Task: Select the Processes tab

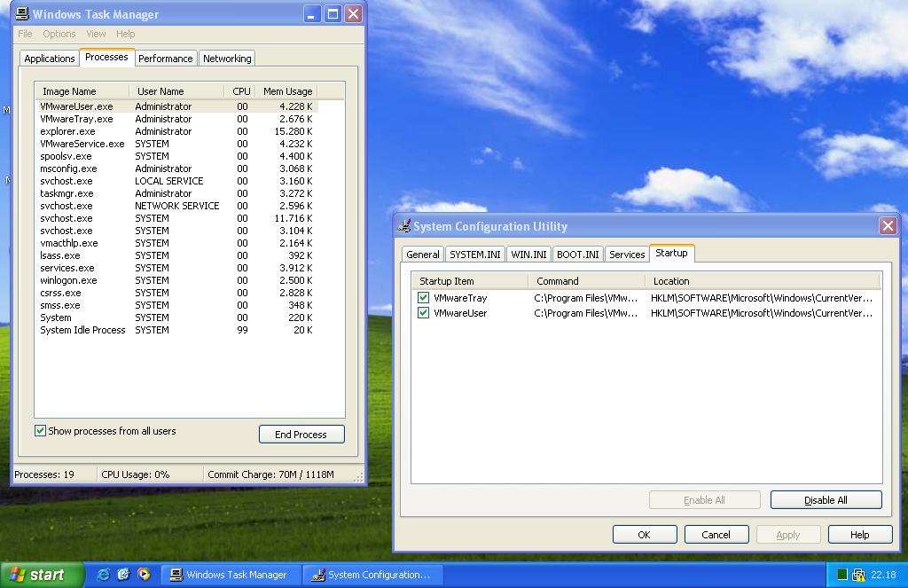Action: 106,57
